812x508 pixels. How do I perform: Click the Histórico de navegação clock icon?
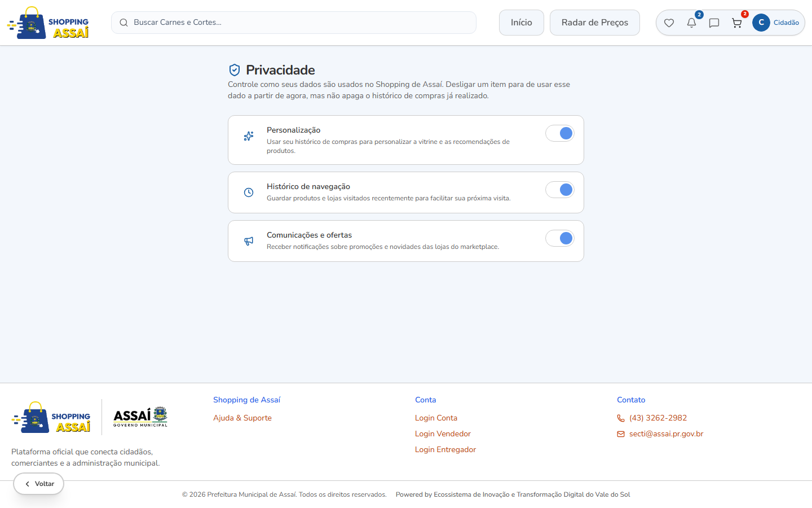click(x=249, y=192)
